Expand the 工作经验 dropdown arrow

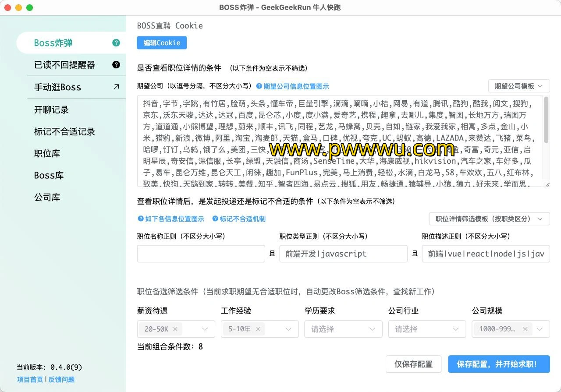click(288, 329)
